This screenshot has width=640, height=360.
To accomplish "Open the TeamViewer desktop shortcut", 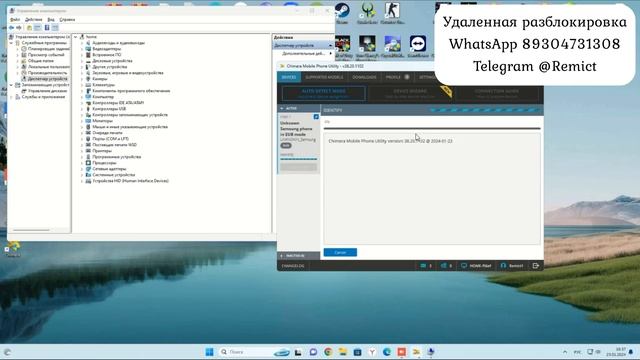I will 418,47.
